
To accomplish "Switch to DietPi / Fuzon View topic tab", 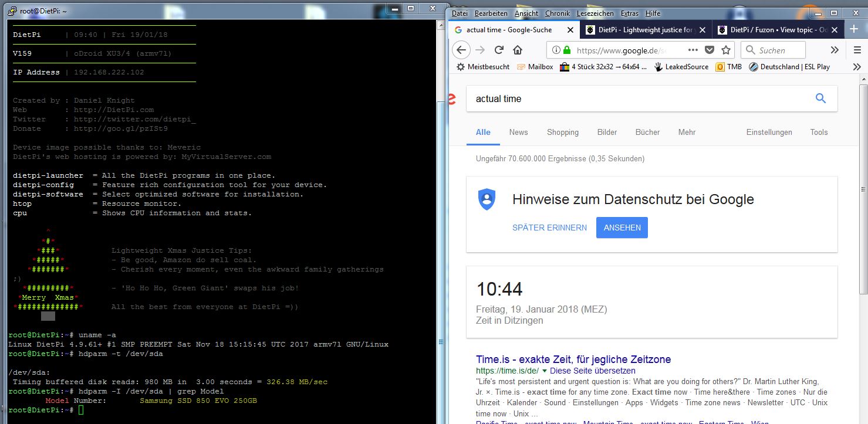I will [x=778, y=30].
